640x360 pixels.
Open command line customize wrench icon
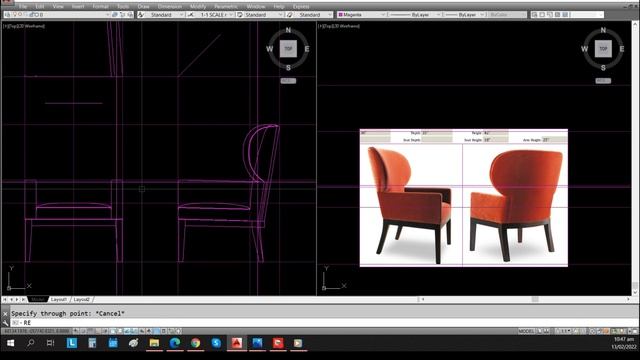point(5,323)
